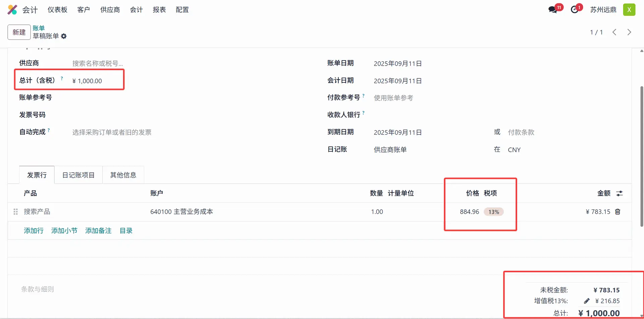Edit VAT amount with pencil icon

pyautogui.click(x=587, y=301)
